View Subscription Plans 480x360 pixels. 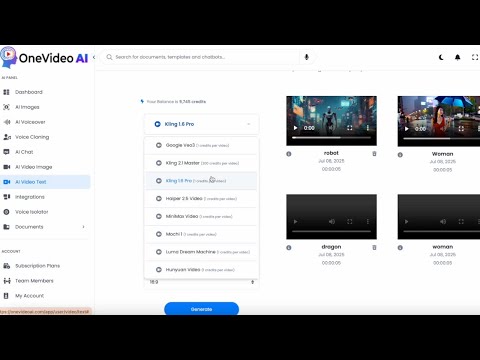click(x=37, y=266)
